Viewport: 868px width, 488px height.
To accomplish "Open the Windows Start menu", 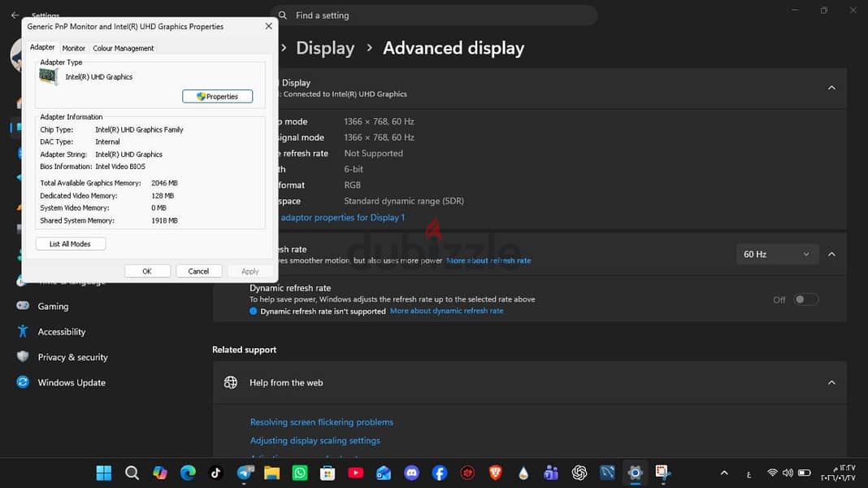I will (x=103, y=473).
